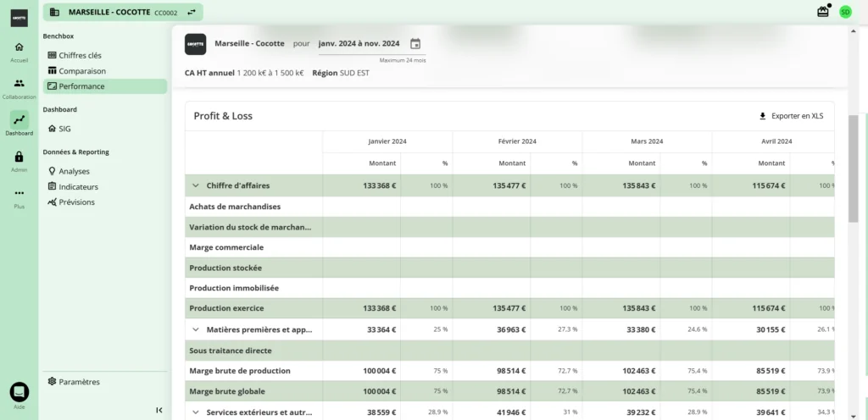Click the notifications icon in top bar
The image size is (868, 420).
[822, 12]
